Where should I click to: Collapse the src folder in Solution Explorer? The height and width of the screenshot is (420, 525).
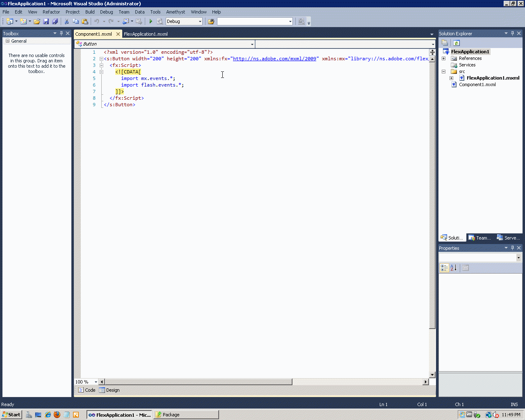[443, 71]
